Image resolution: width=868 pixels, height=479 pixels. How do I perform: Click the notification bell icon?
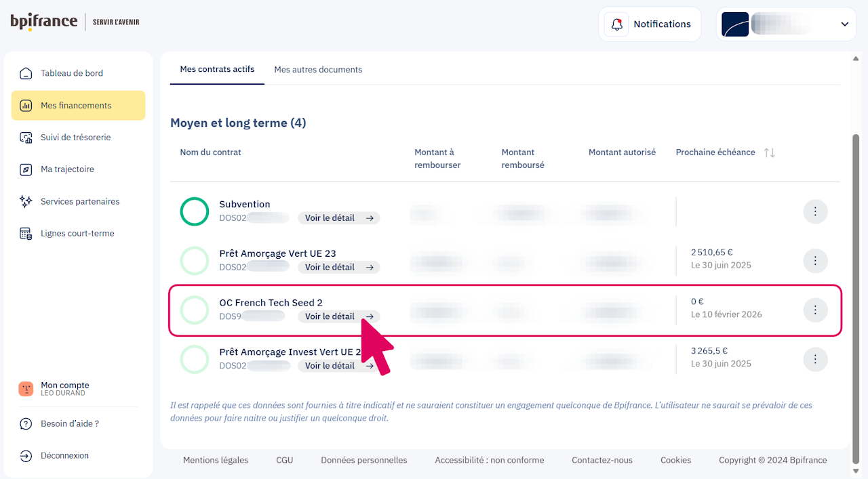pyautogui.click(x=616, y=24)
